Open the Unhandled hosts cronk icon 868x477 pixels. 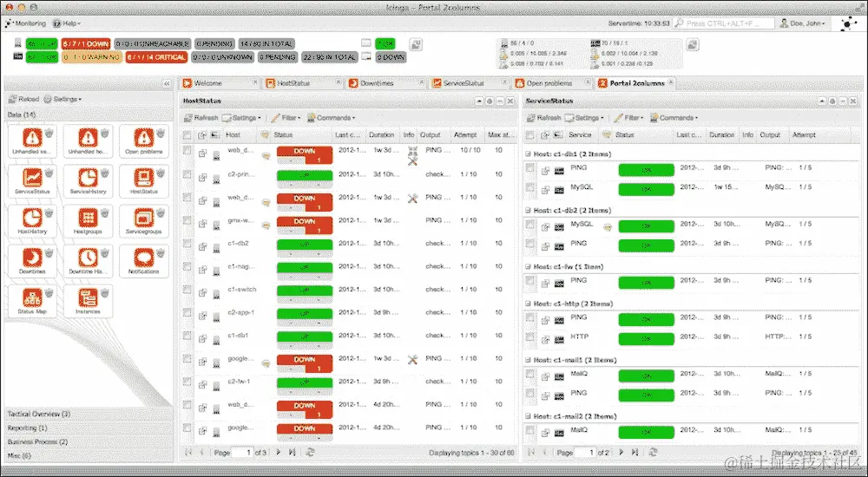point(88,137)
